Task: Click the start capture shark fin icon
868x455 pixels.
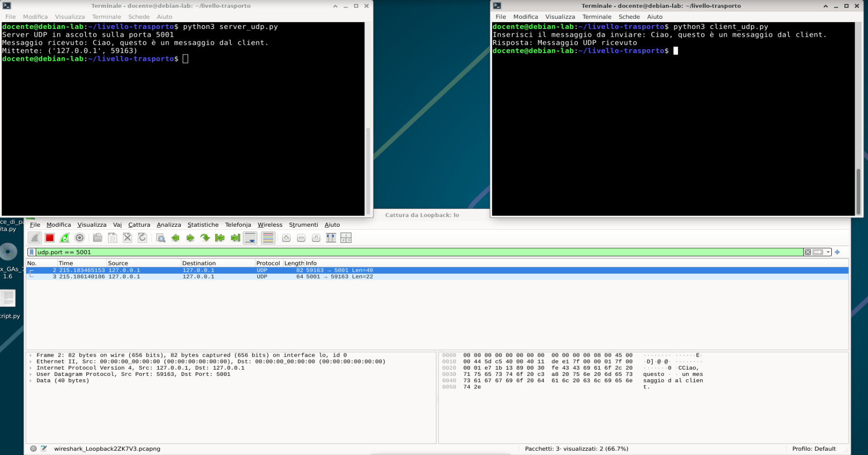Action: tap(35, 238)
